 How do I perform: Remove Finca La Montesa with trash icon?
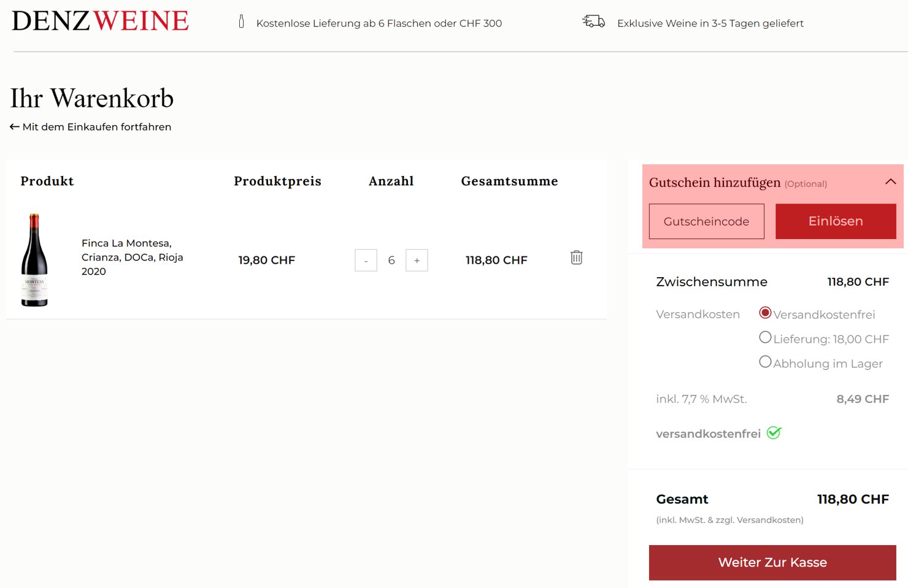pyautogui.click(x=576, y=258)
